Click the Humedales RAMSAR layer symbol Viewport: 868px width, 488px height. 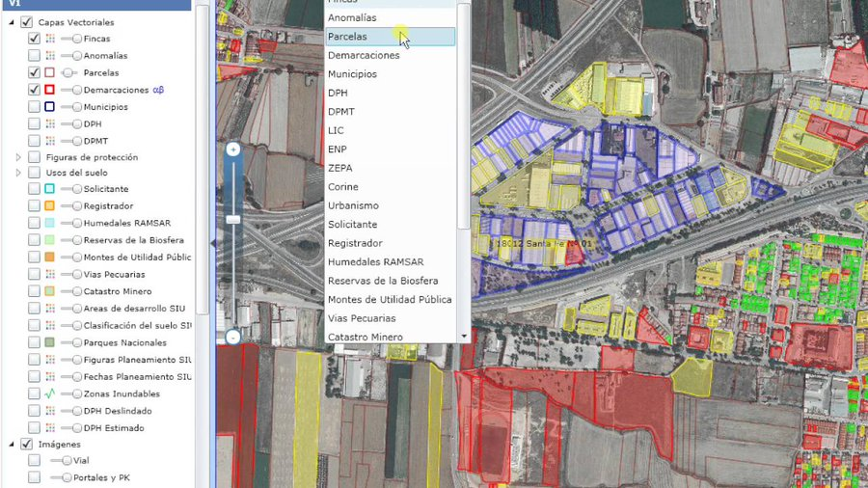click(50, 223)
